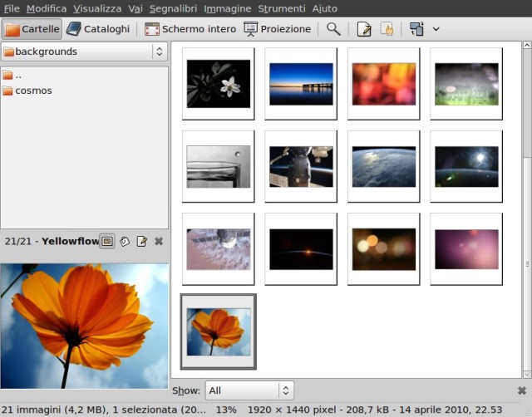
Task: Close the filter bar with the X
Action: 521,390
